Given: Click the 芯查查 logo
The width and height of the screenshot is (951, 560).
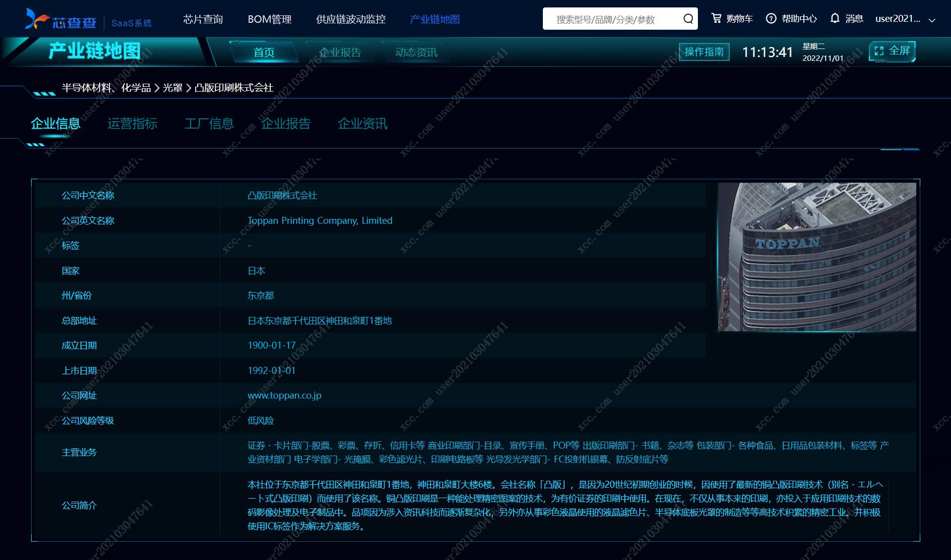Looking at the screenshot, I should click(60, 20).
